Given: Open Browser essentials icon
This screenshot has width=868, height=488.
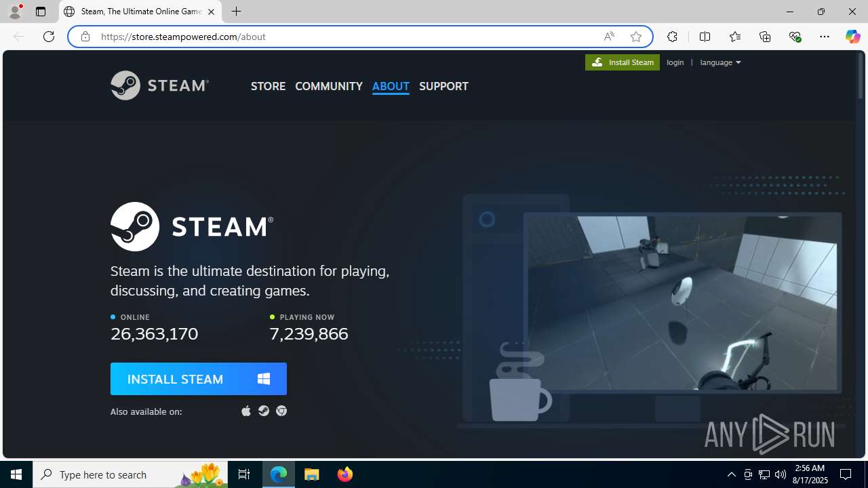Looking at the screenshot, I should (795, 37).
